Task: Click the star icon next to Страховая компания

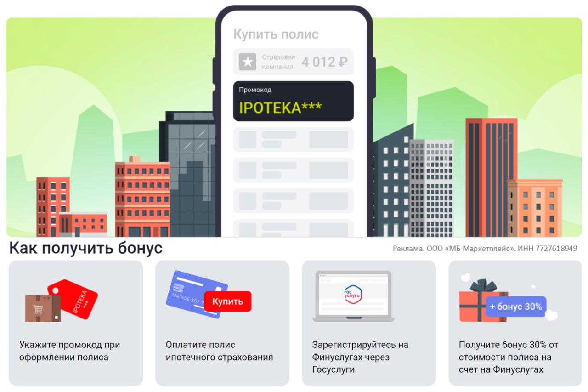Action: pyautogui.click(x=248, y=62)
